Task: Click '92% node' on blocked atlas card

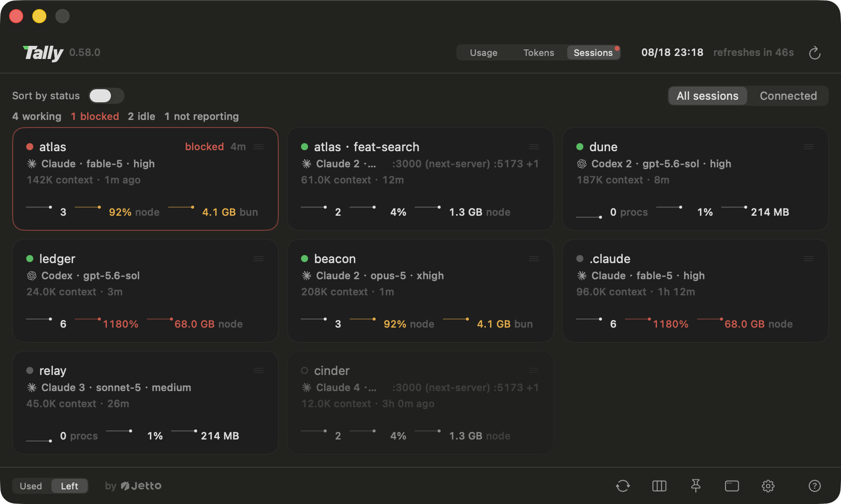Action: point(134,212)
